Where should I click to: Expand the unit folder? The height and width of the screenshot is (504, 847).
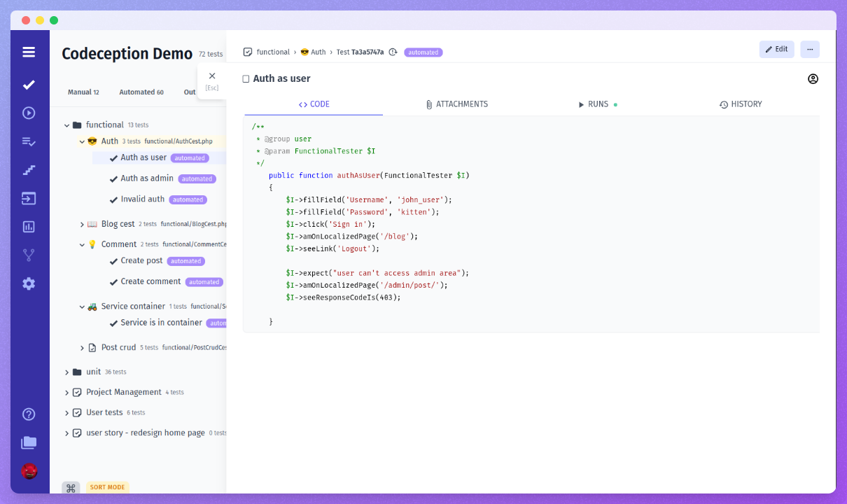coord(67,372)
